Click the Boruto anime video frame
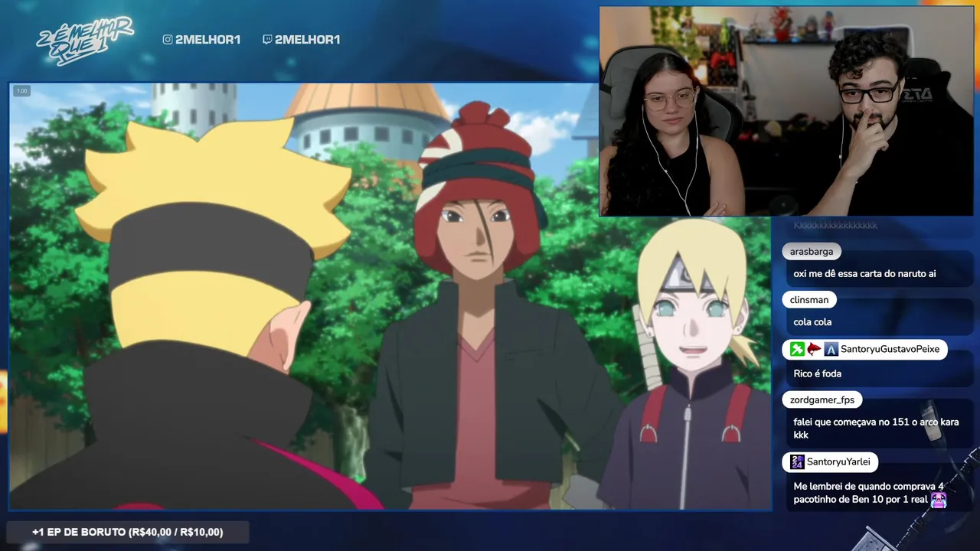This screenshot has width=980, height=551. pos(390,297)
